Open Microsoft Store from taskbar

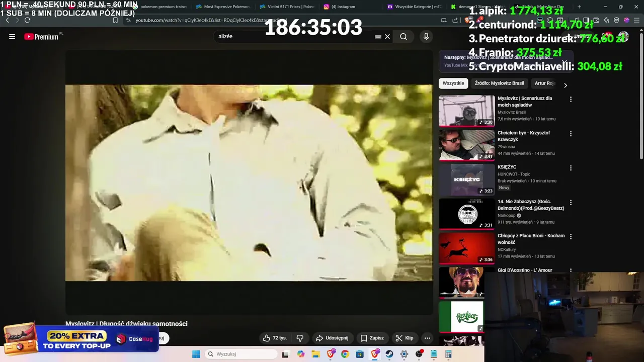pyautogui.click(x=360, y=354)
